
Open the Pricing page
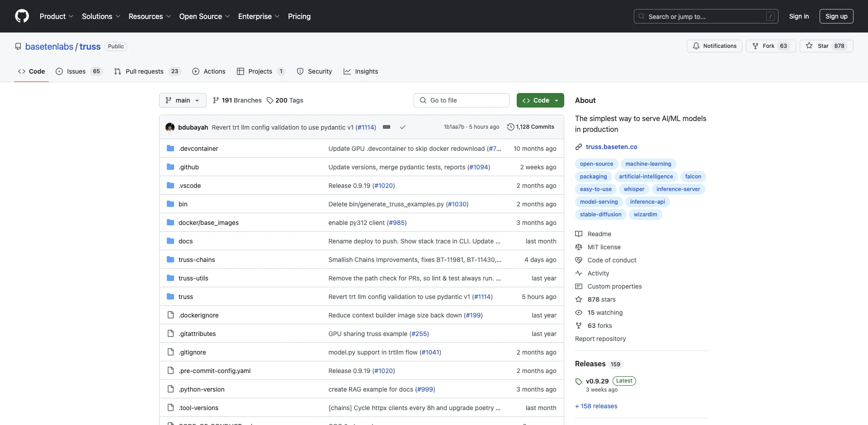pyautogui.click(x=299, y=16)
